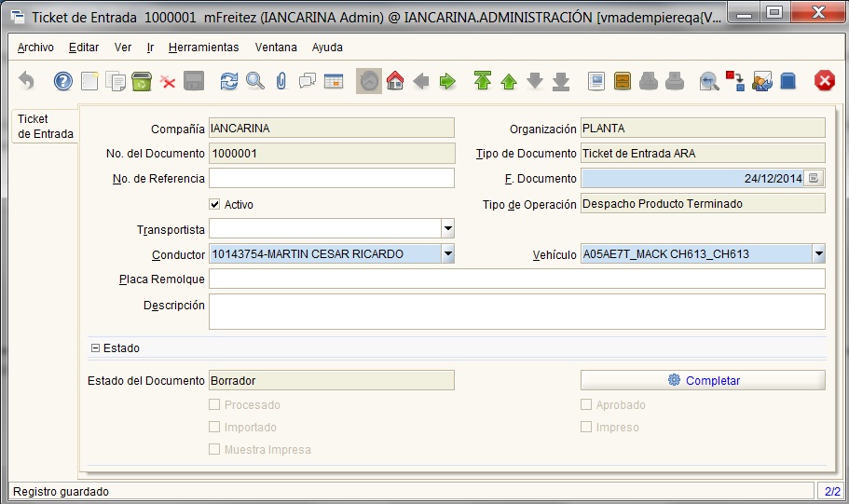Open Product info blue cylinder icon
The image size is (849, 504).
(787, 81)
